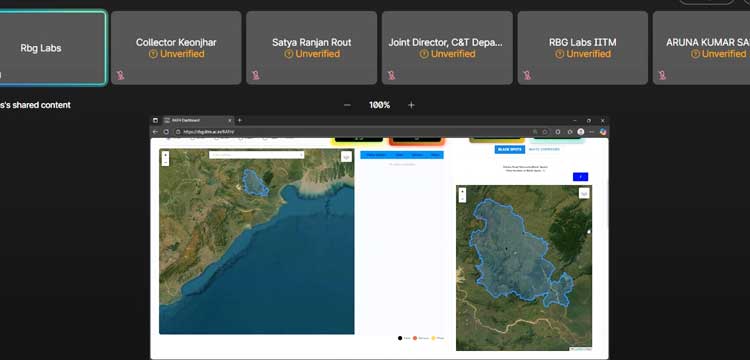The width and height of the screenshot is (750, 360).
Task: Click the highlighted district on left map
Action: point(255,183)
